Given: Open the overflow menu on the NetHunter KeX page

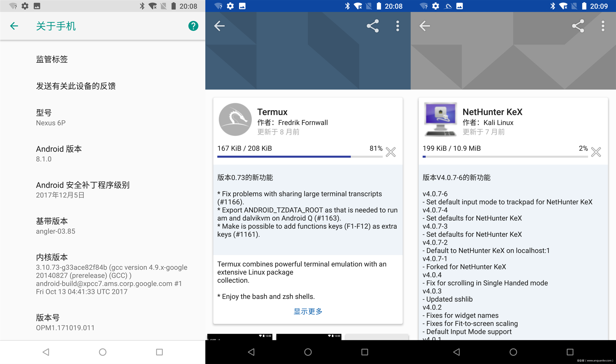Looking at the screenshot, I should (603, 26).
